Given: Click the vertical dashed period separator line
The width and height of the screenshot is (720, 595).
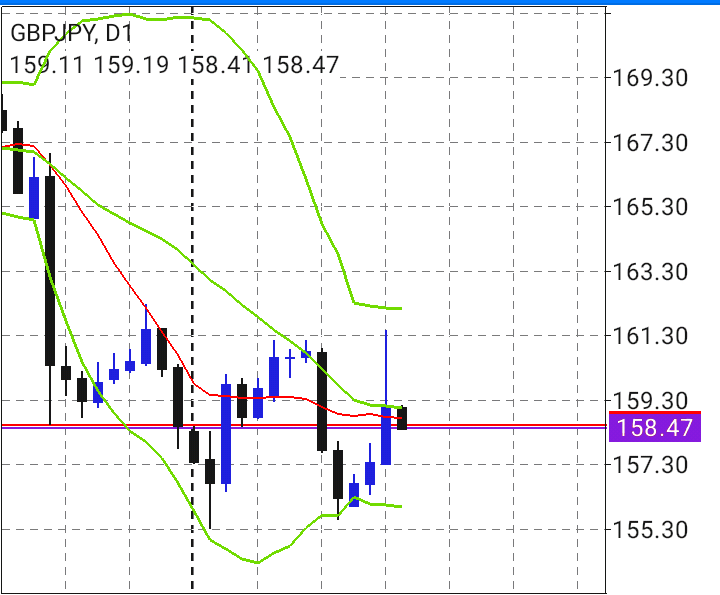Looking at the screenshot, I should point(192,298).
